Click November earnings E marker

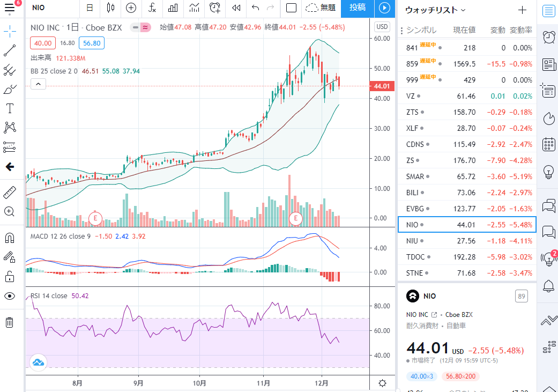click(x=296, y=218)
